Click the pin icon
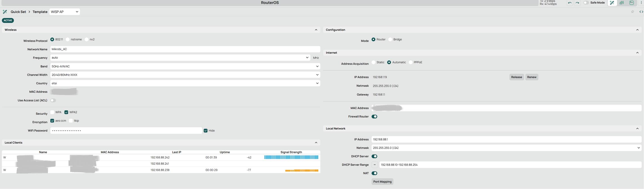Screen dimensions: 644x189 633,12
